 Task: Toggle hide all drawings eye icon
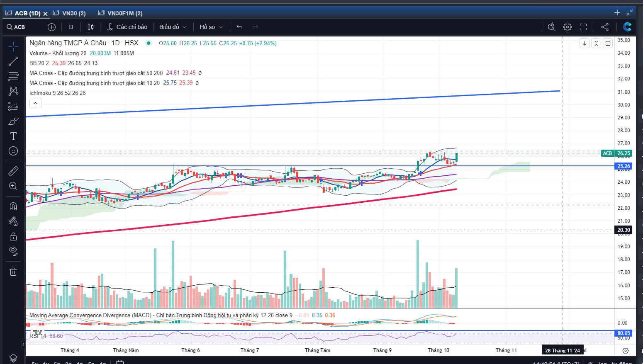coord(13,250)
